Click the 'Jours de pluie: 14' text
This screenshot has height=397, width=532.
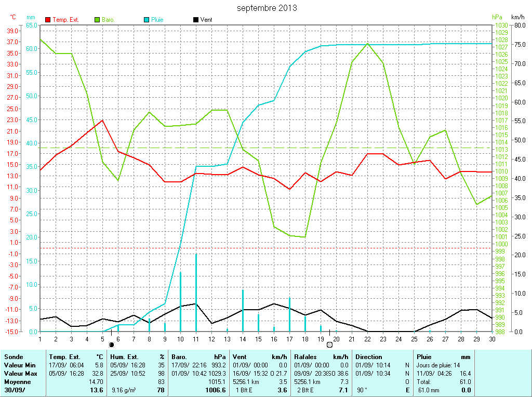pos(438,365)
